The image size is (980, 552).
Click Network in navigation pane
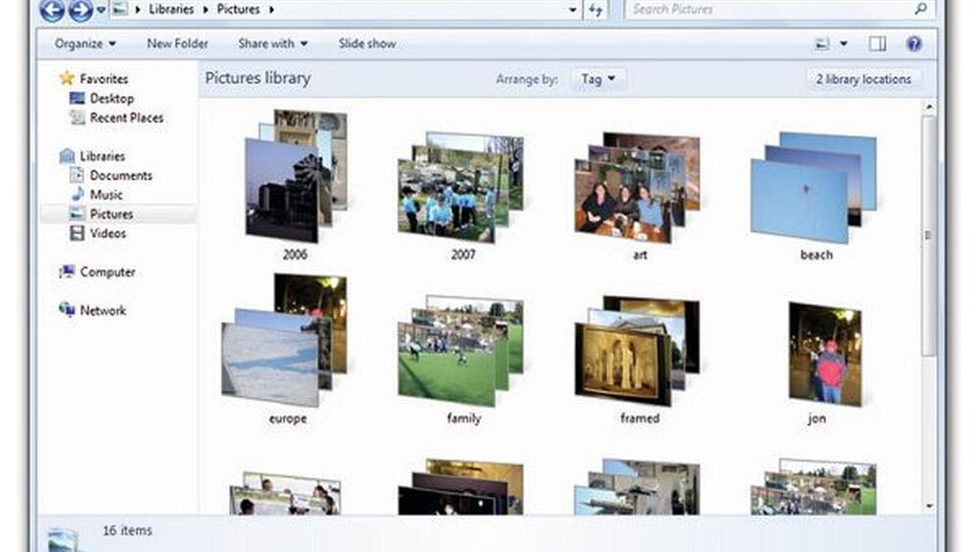coord(103,311)
